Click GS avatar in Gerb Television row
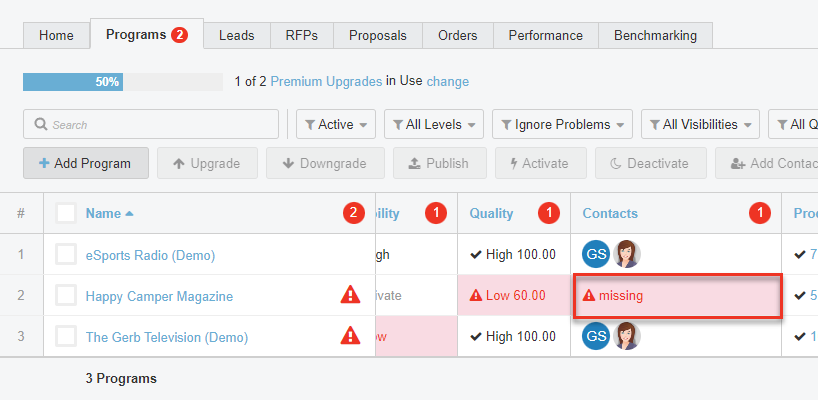 [596, 336]
